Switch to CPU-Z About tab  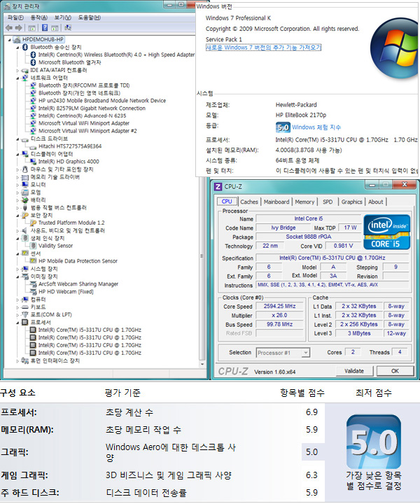(x=375, y=202)
